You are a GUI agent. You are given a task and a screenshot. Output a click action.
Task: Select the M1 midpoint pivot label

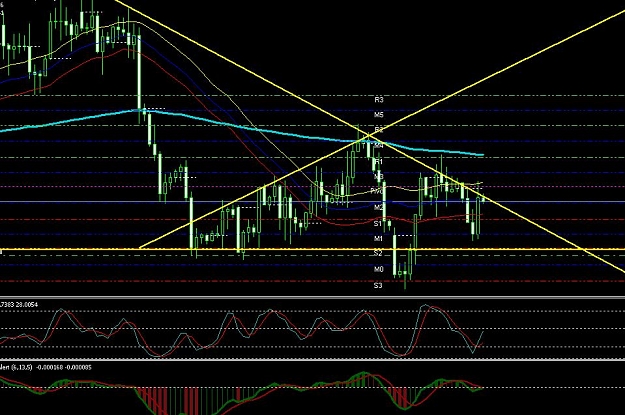point(378,238)
